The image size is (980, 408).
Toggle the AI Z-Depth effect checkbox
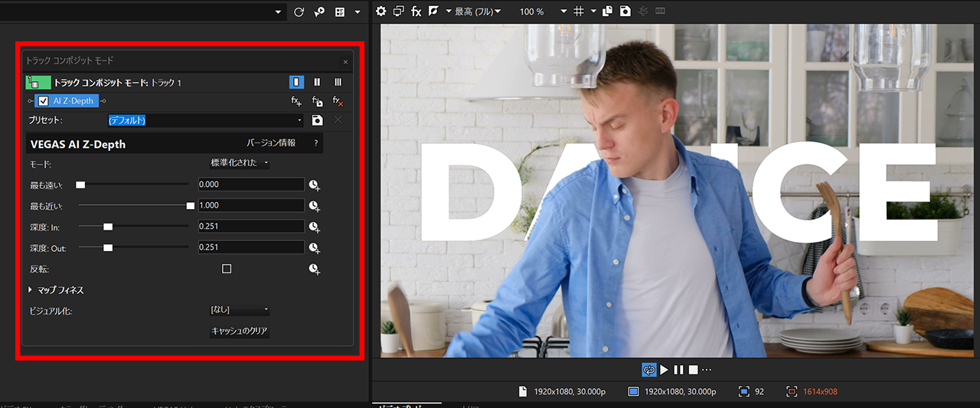coord(44,101)
